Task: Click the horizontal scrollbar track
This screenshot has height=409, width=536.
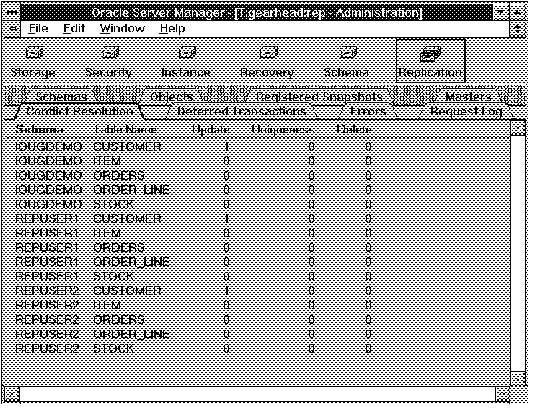Action: coord(257,395)
